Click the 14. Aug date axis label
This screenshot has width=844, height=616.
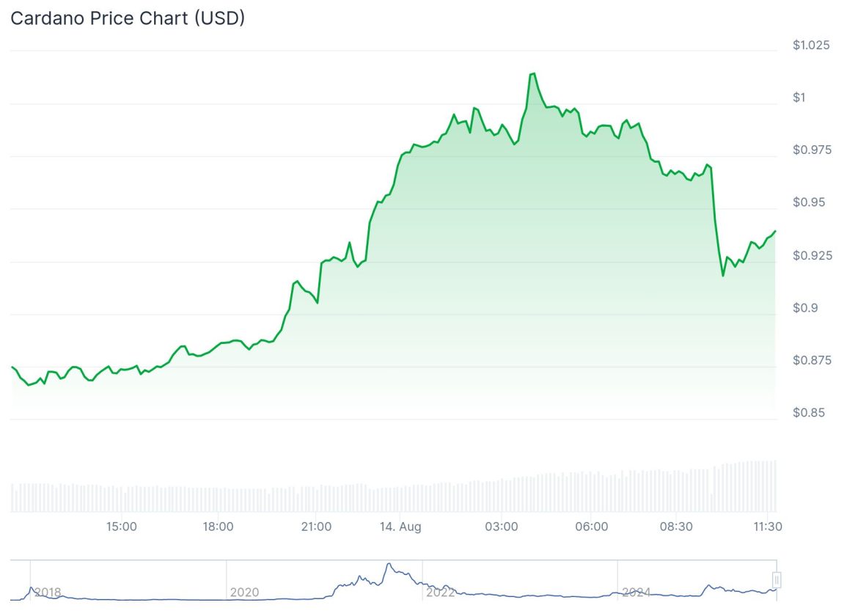(x=400, y=527)
